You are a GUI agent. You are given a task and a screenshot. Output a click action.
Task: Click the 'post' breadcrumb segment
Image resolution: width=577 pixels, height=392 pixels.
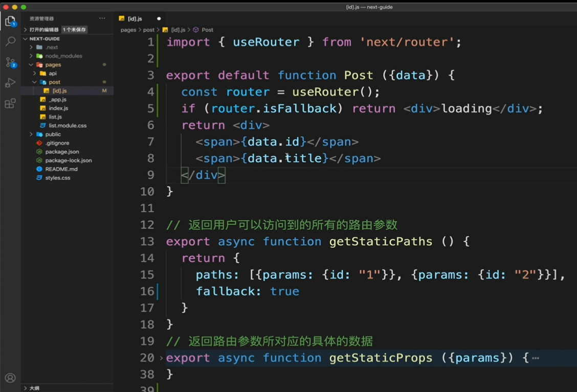[149, 30]
